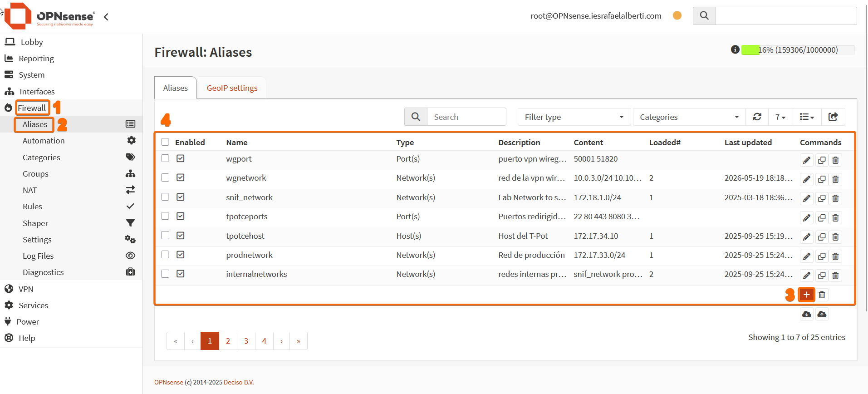This screenshot has width=868, height=394.
Task: Add a new alias with plus button
Action: (806, 295)
